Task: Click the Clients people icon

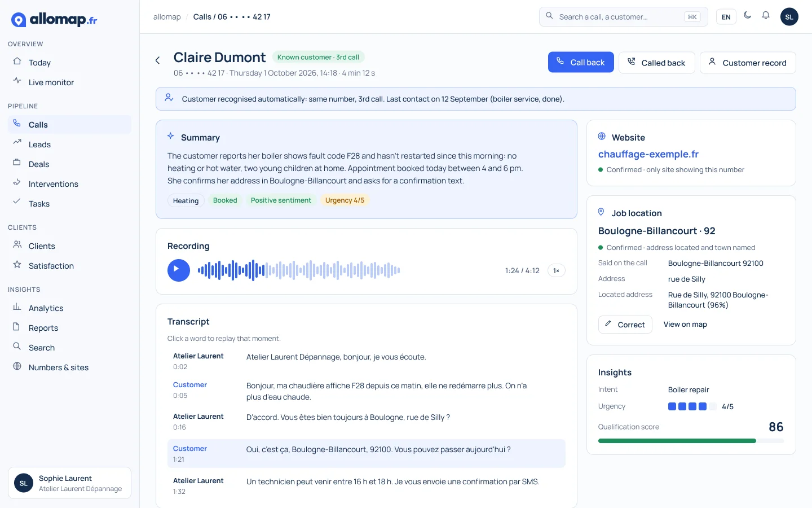Action: point(17,245)
